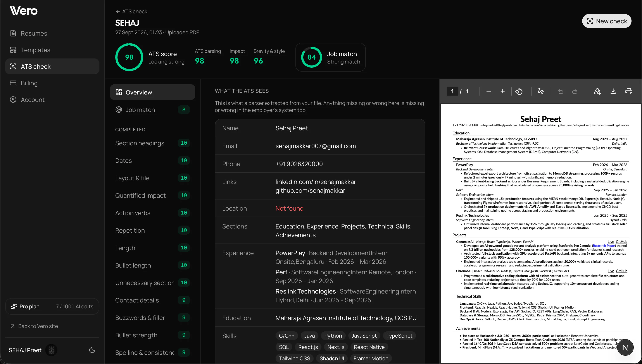Undo in PDF toolbar
The image size is (642, 364).
coord(561,91)
